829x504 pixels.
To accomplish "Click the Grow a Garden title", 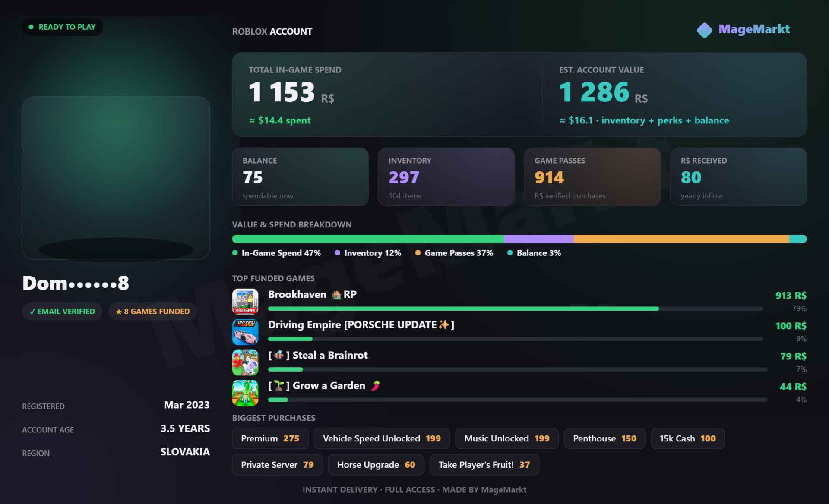I will pos(324,386).
